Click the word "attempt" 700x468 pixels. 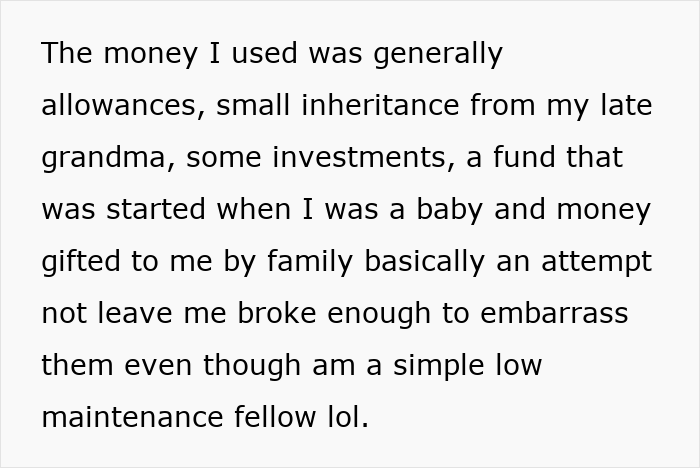[598, 261]
